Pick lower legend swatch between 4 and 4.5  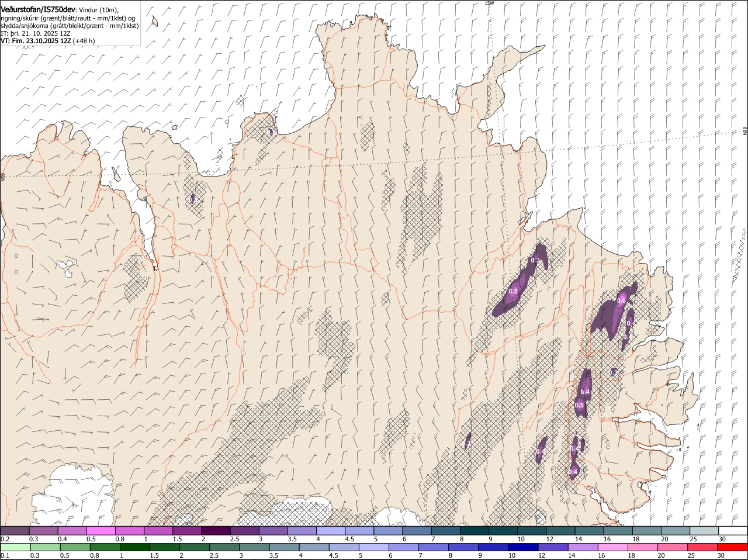[313, 547]
